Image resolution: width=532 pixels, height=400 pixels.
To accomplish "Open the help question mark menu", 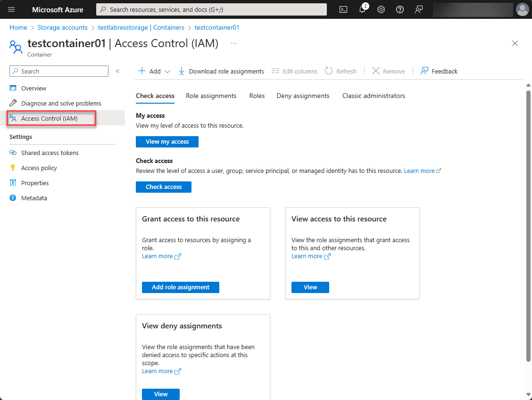I will tap(400, 9).
